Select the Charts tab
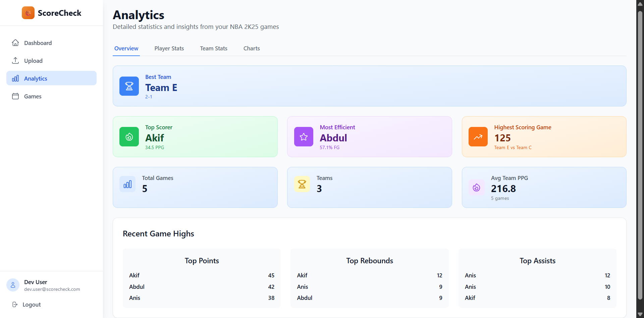The height and width of the screenshot is (318, 644). pos(252,48)
